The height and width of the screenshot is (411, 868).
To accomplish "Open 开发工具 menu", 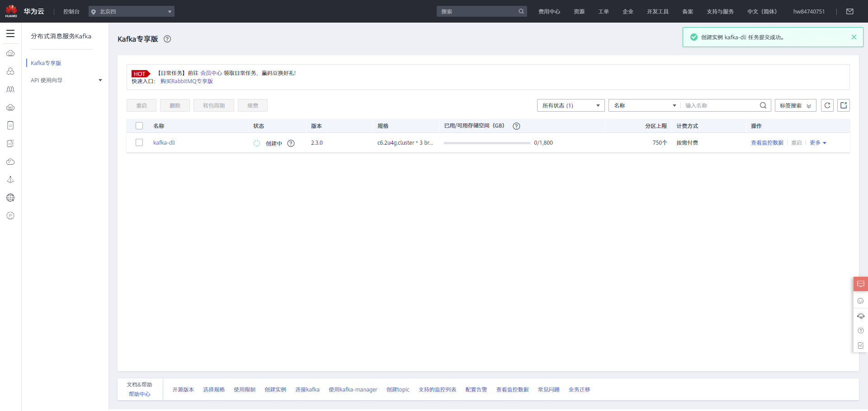I will pyautogui.click(x=658, y=11).
